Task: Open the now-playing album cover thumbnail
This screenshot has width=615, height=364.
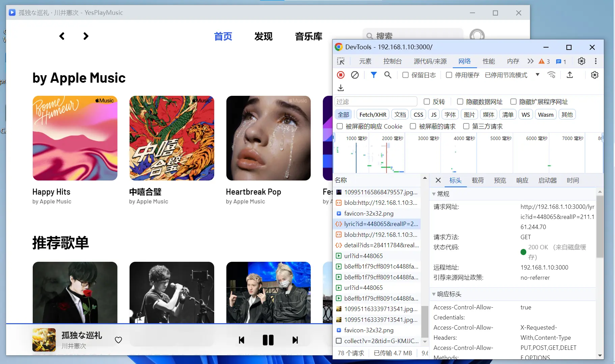Action: (x=44, y=340)
